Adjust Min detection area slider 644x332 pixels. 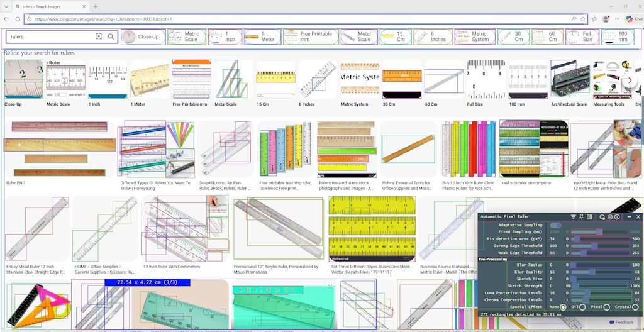coord(600,239)
